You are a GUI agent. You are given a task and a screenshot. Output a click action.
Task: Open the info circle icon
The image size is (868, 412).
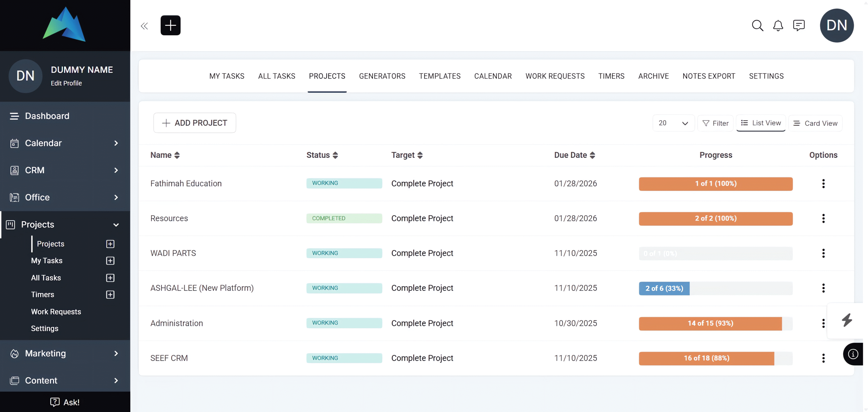pos(853,354)
